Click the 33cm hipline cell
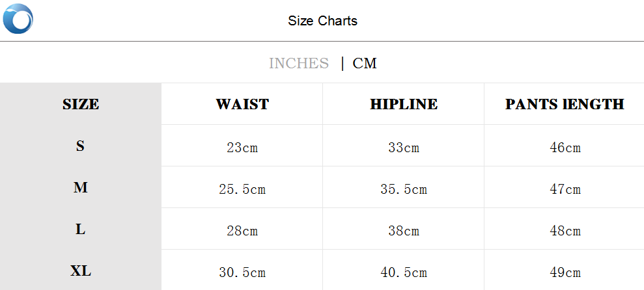This screenshot has height=290, width=644. pos(404,148)
